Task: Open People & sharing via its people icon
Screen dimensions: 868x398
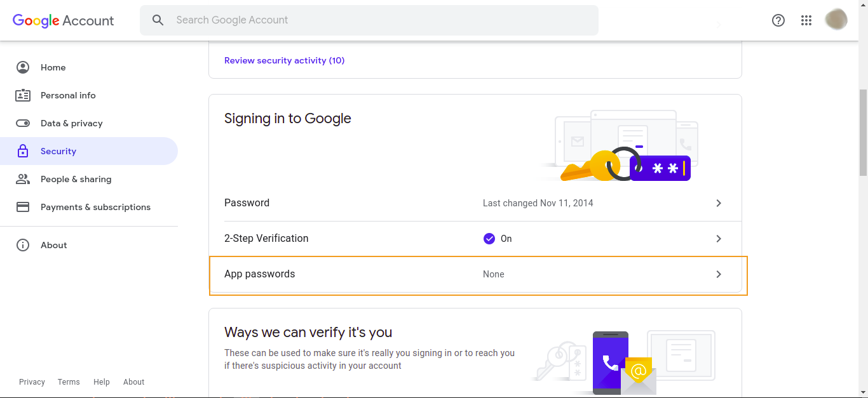Action: point(23,179)
